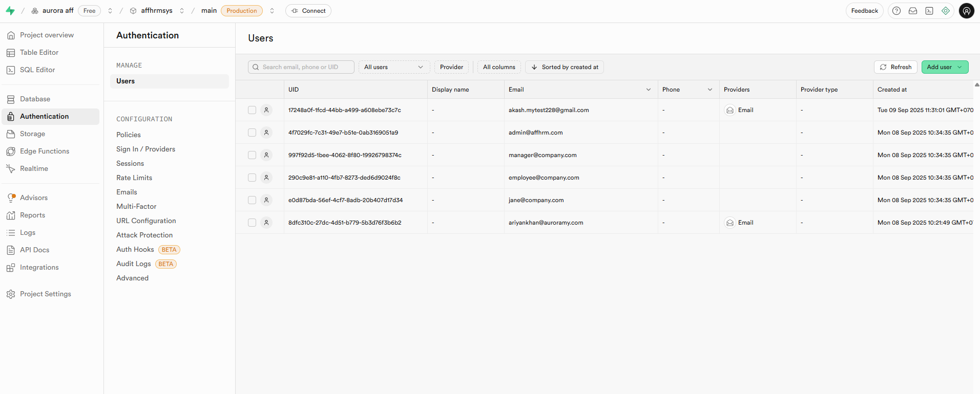Open the Email column header chevron
The height and width of the screenshot is (394, 980).
649,90
